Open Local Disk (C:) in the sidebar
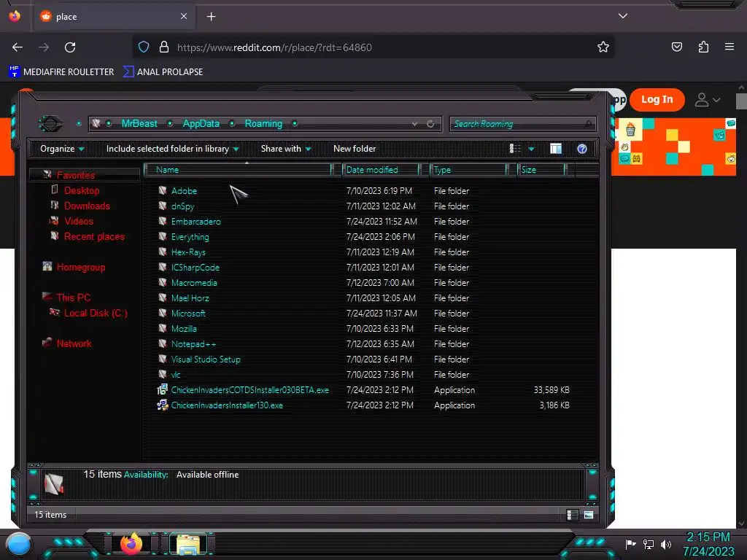Screen dimensions: 747x560 96,314
